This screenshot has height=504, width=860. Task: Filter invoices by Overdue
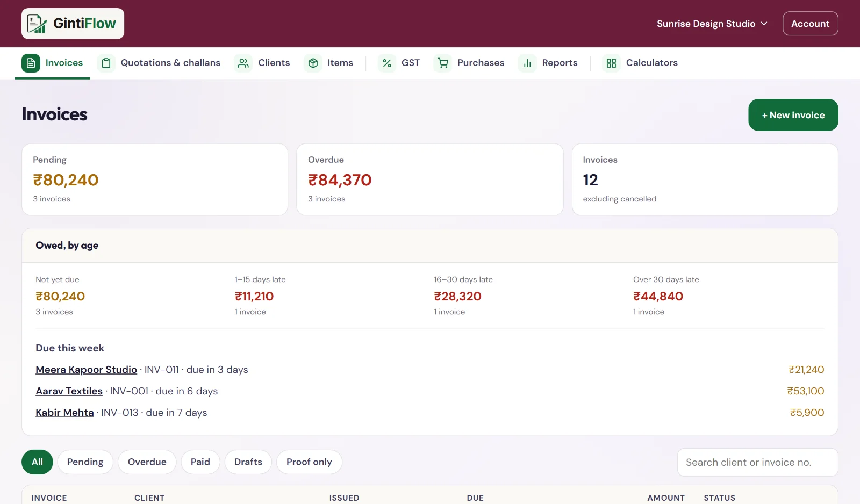147,462
